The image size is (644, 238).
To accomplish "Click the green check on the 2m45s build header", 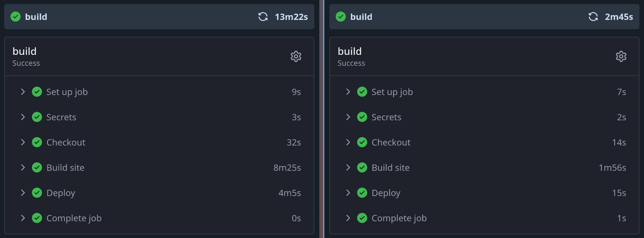I will click(340, 17).
